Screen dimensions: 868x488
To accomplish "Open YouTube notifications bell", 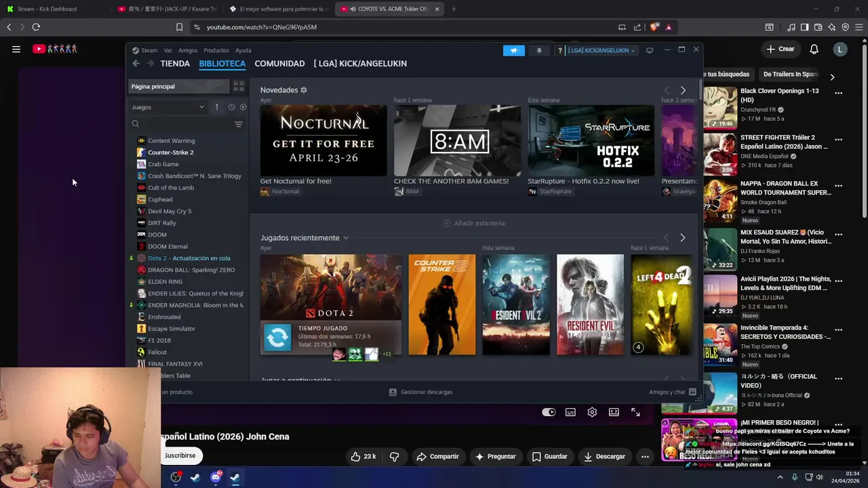I will pos(814,49).
